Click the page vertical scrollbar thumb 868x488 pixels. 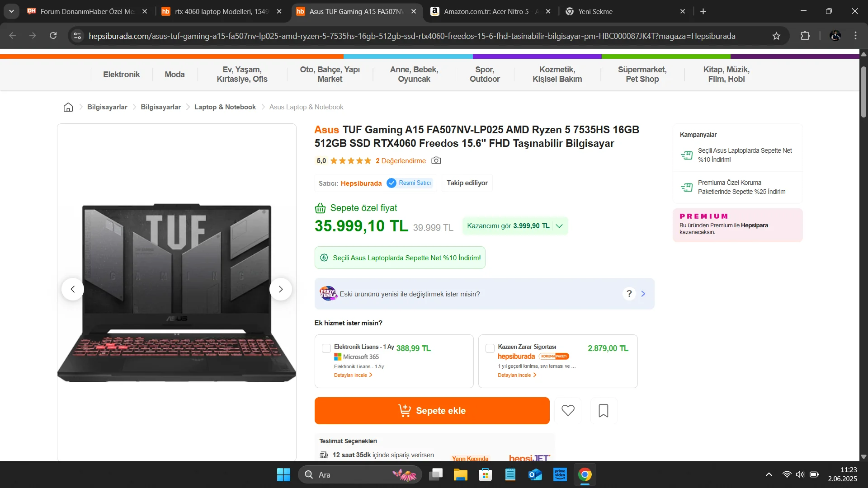pyautogui.click(x=863, y=92)
